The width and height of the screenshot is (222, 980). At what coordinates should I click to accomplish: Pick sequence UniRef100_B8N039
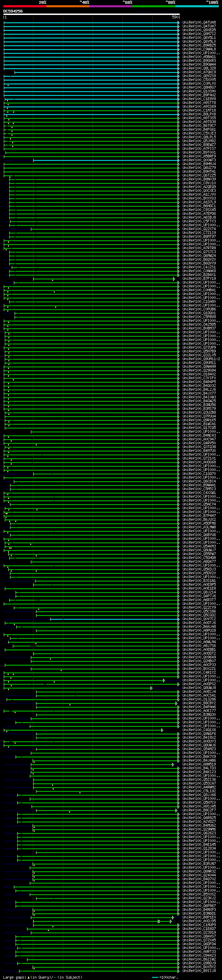(199, 179)
